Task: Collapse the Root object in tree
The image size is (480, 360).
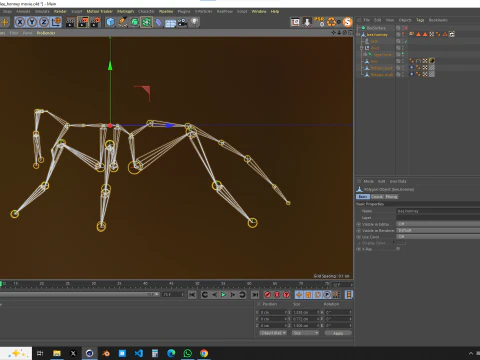Action: point(362,48)
